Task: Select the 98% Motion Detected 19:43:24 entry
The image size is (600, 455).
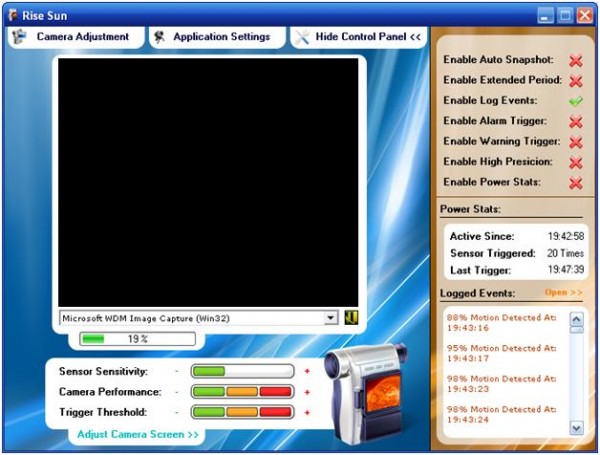Action: [x=501, y=414]
